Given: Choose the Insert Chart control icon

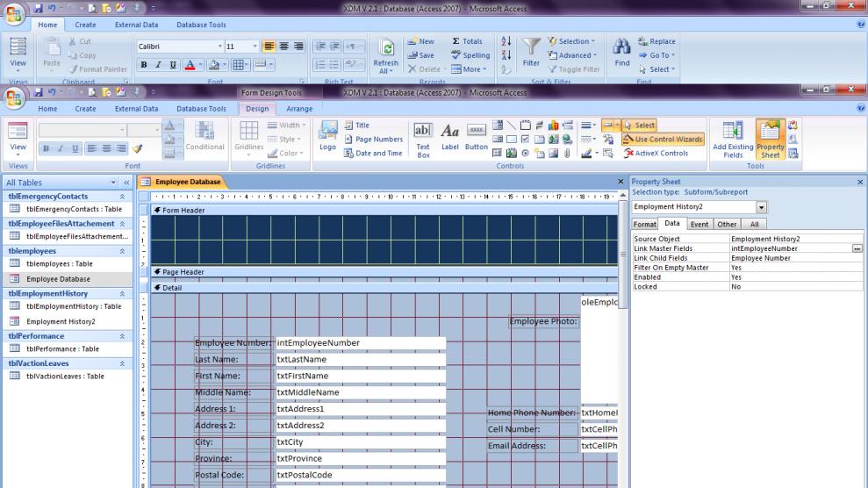Looking at the screenshot, I should coord(553,125).
